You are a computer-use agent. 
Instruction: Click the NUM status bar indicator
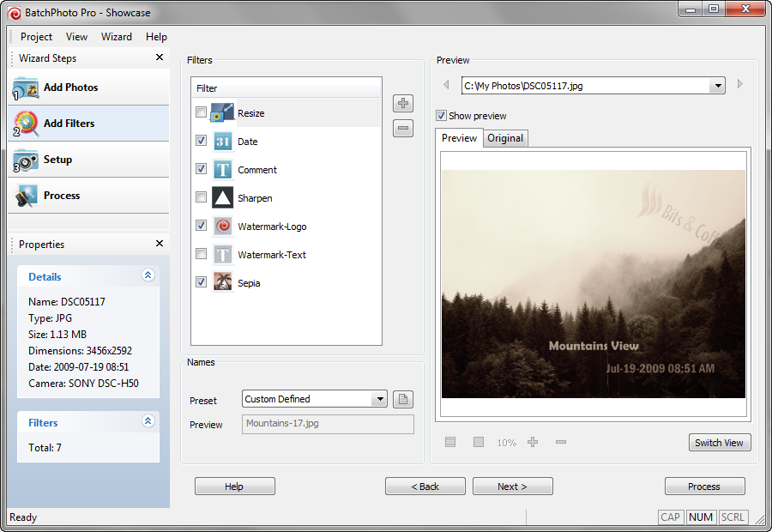tap(701, 517)
